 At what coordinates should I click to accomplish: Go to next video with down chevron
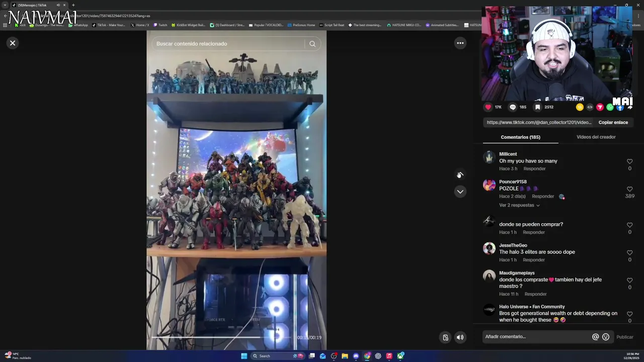point(460,192)
